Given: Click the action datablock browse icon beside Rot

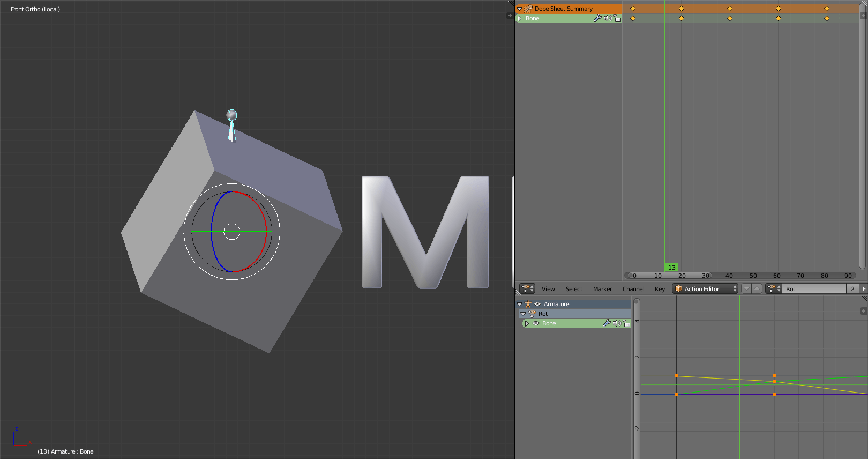Looking at the screenshot, I should (x=773, y=288).
